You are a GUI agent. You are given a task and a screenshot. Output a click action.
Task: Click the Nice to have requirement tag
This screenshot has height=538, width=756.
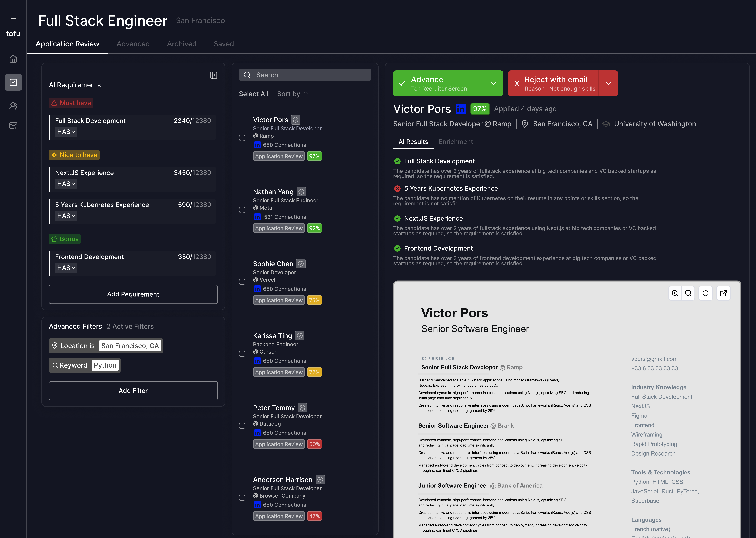coord(74,155)
